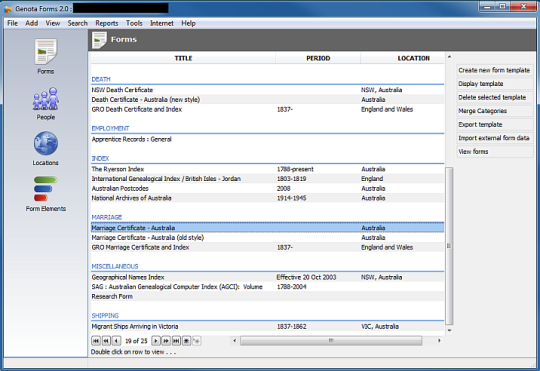Click the vertical scrollbar down arrow
The height and width of the screenshot is (371, 540).
click(449, 330)
